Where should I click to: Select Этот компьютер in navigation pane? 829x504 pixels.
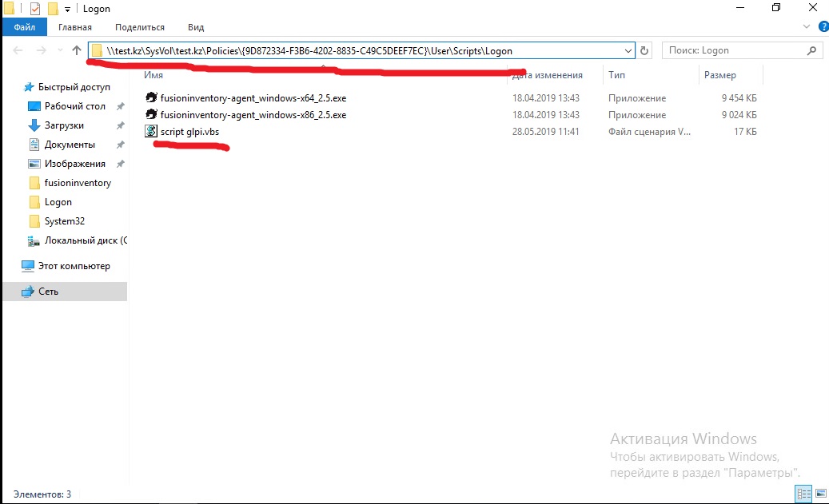[x=74, y=266]
